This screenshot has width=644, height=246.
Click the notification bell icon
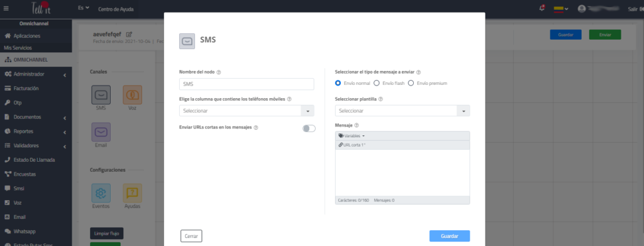click(x=541, y=8)
